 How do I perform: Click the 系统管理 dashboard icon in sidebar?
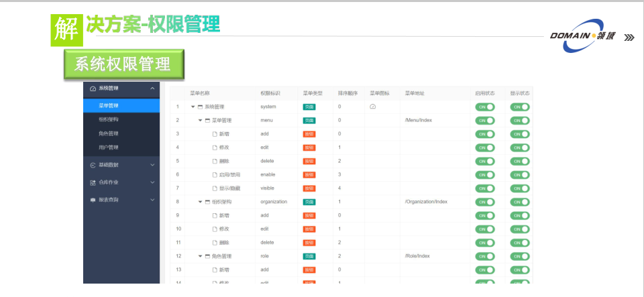pos(93,88)
